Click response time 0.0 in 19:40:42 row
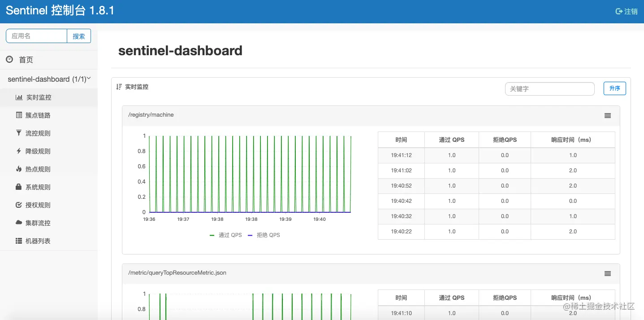The image size is (644, 320). click(573, 201)
